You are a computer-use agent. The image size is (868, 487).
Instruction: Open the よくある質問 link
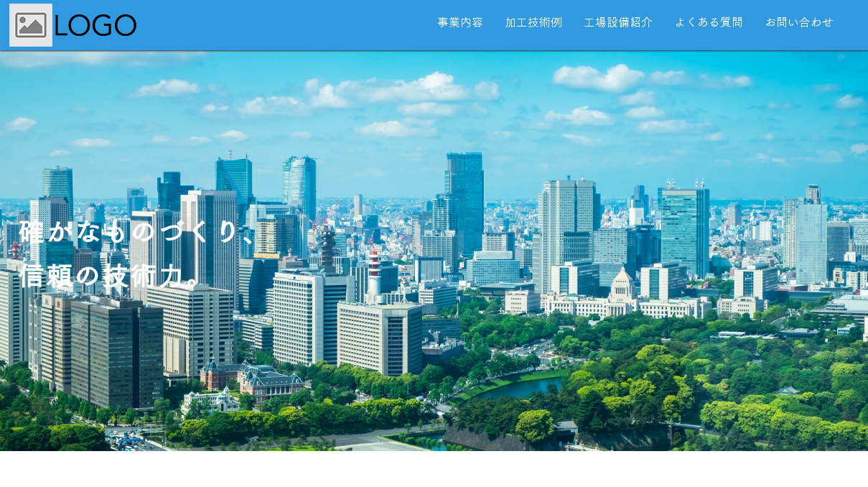pyautogui.click(x=709, y=22)
